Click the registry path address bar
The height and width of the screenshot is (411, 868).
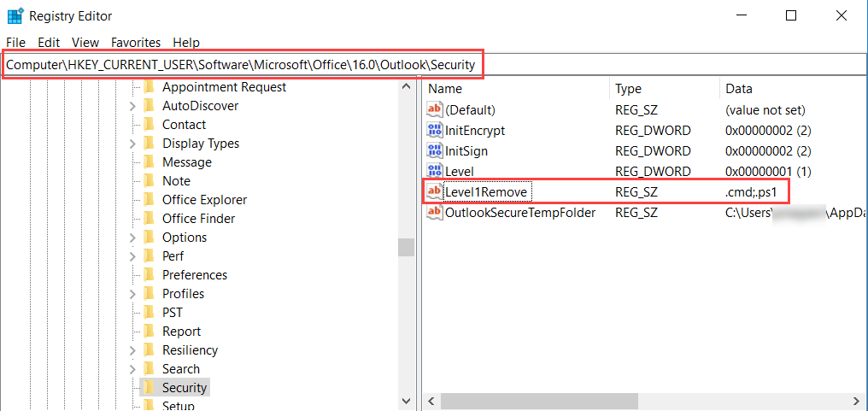pos(434,65)
